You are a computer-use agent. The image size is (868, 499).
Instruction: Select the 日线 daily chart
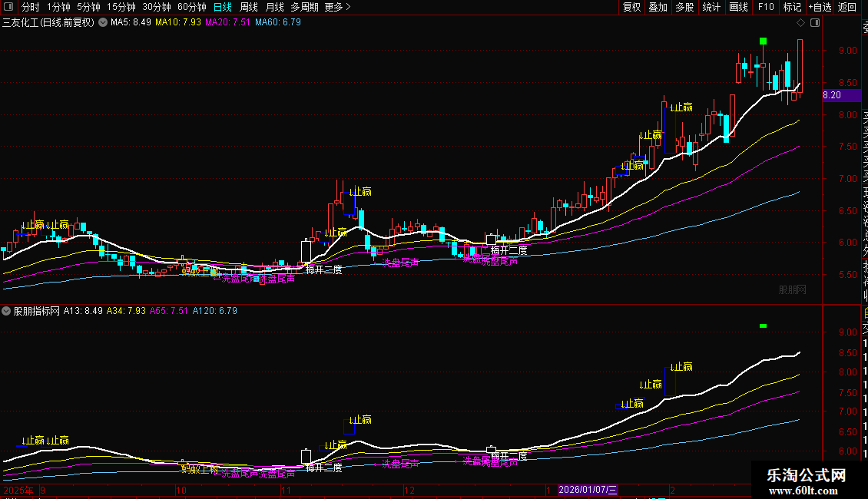tap(223, 7)
